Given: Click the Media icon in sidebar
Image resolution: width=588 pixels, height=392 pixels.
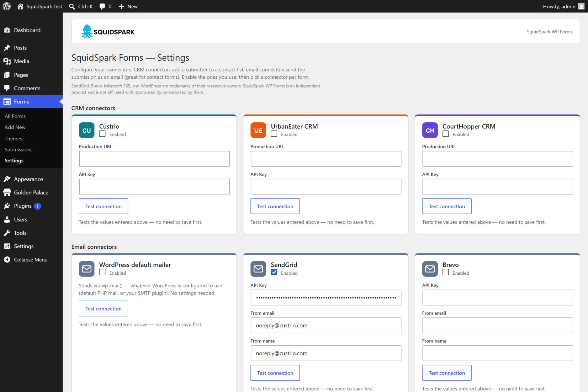Looking at the screenshot, I should point(7,61).
